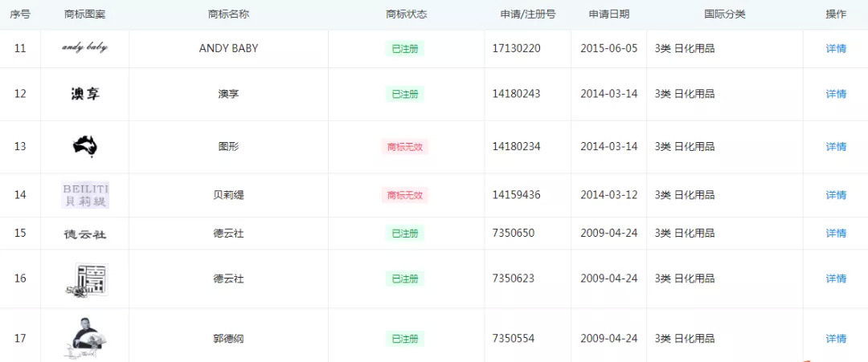Viewport: 868px width, 362px height.
Task: Click sequence number 17
Action: tap(20, 338)
